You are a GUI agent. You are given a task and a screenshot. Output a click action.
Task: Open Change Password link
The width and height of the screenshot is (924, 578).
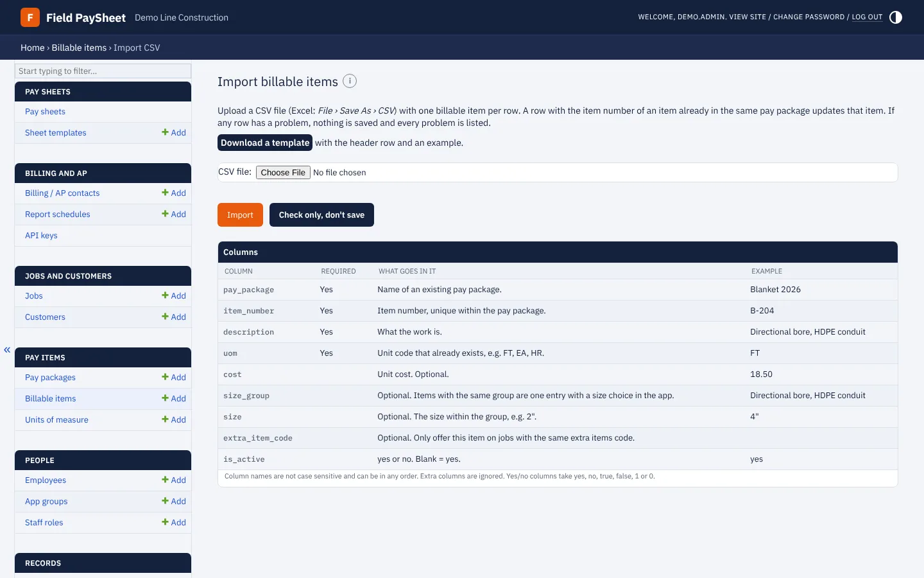[x=809, y=17]
